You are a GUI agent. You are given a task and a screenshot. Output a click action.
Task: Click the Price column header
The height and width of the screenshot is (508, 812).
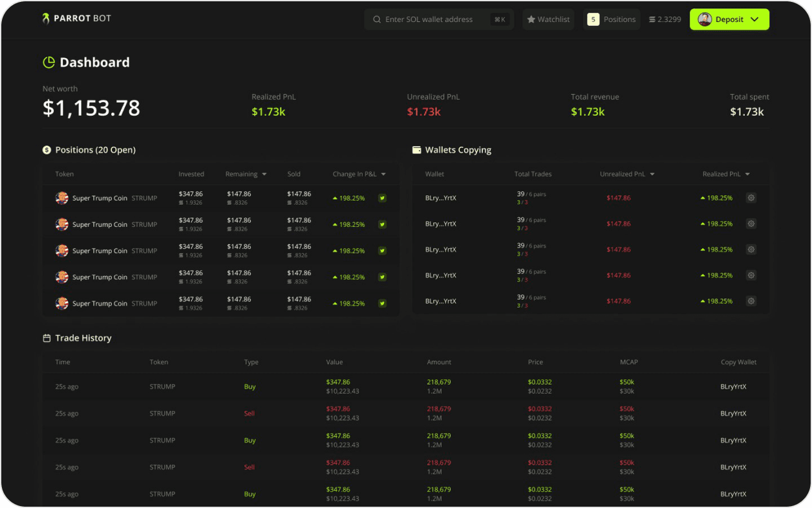pyautogui.click(x=535, y=362)
